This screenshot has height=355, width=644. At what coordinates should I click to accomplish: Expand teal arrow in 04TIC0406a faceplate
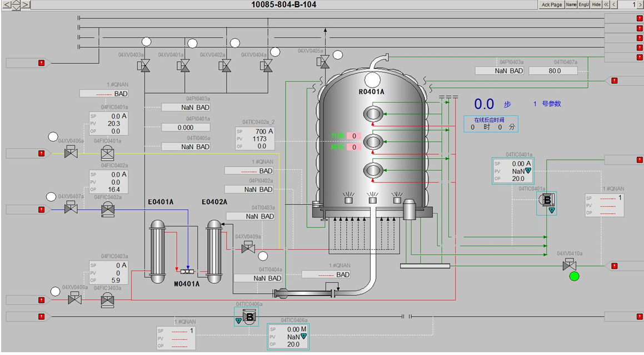303,336
